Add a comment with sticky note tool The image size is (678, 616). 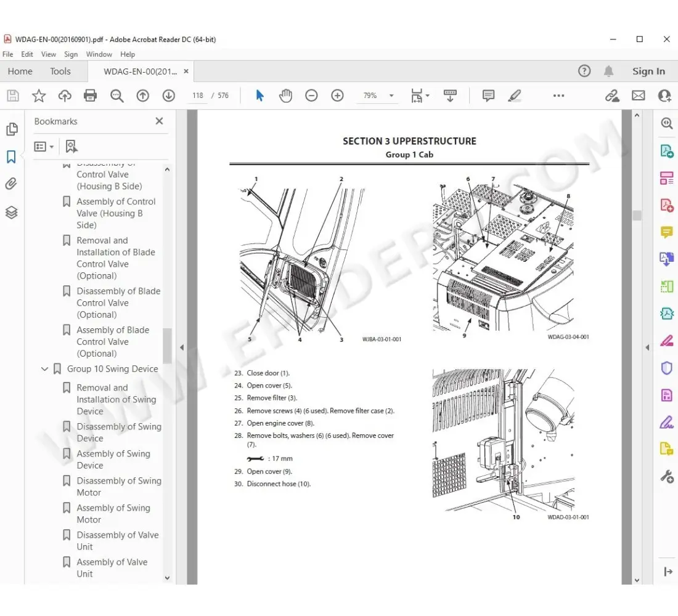[x=488, y=95]
